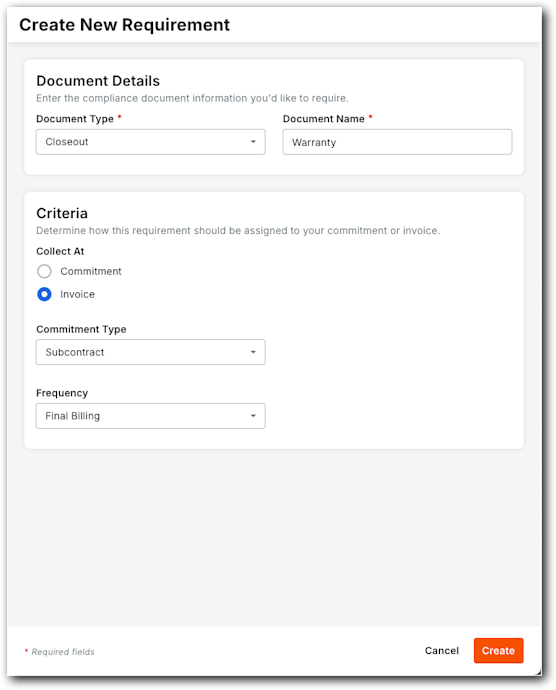Screen dimensions: 556x690
Task: Click the Document Details heading
Action: tap(98, 81)
